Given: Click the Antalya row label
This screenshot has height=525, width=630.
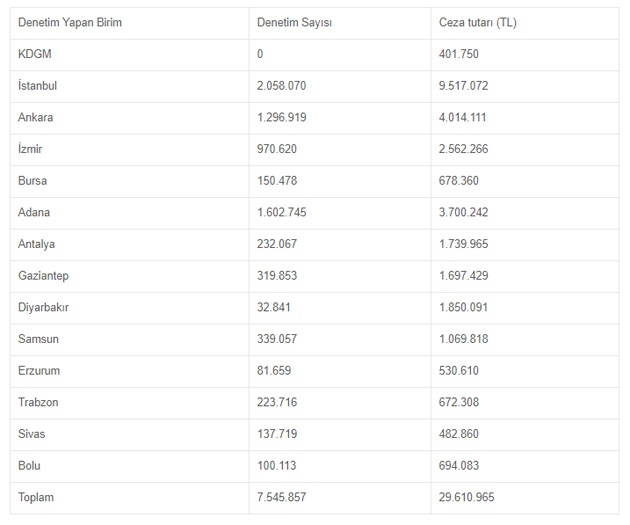Looking at the screenshot, I should (x=36, y=244).
